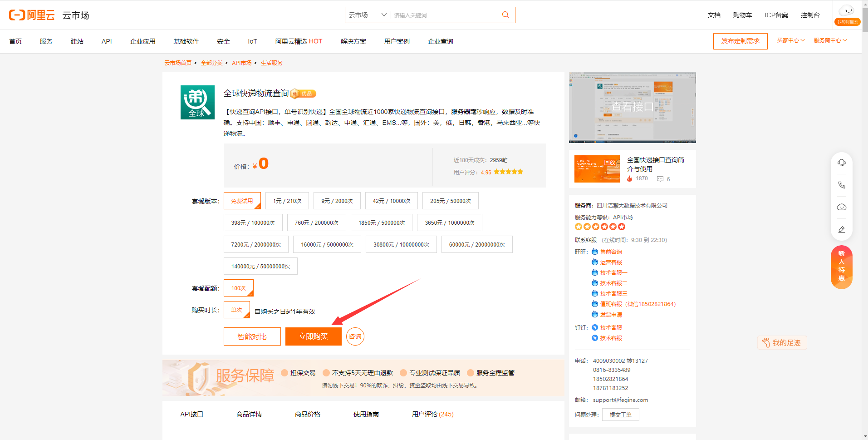
Task: Switch to the 商品详情 tab
Action: (249, 414)
